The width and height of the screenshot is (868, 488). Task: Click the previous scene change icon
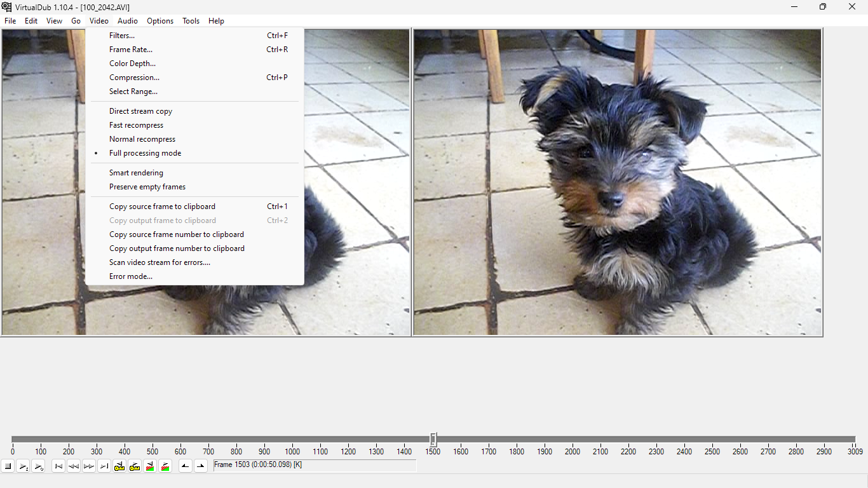coord(150,466)
